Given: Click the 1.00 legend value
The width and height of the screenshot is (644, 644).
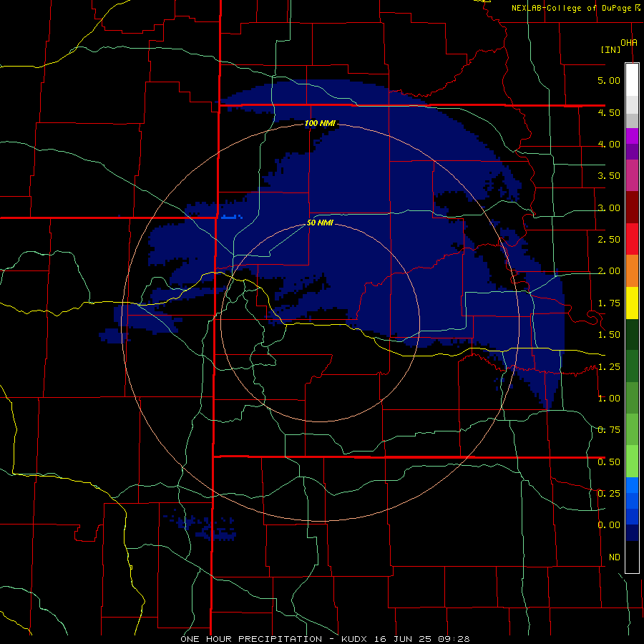Looking at the screenshot, I should pyautogui.click(x=609, y=399).
